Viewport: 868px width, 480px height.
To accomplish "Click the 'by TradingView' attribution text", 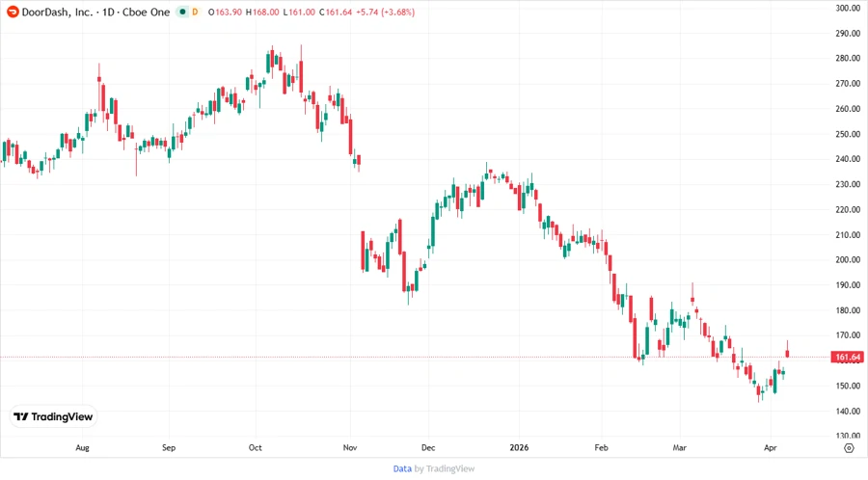I will pyautogui.click(x=445, y=468).
